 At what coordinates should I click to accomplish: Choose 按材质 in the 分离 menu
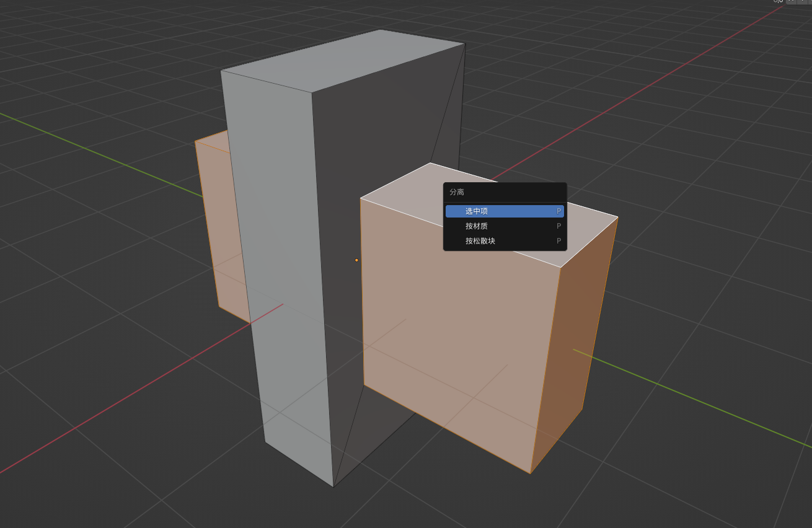pyautogui.click(x=505, y=226)
